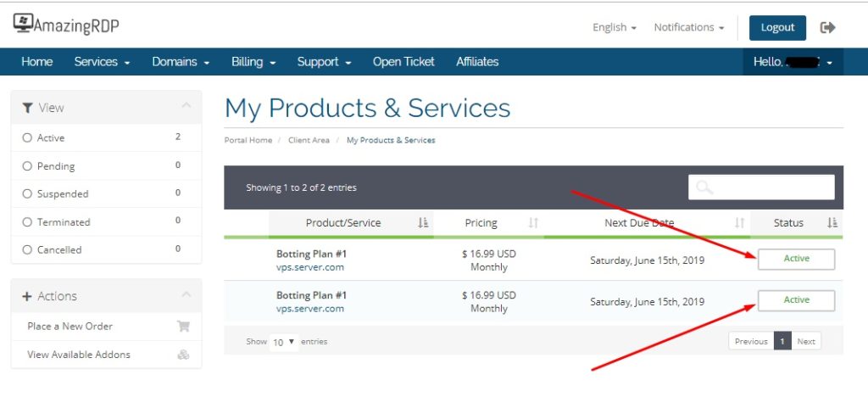
Task: Sort by Pricing column sort icon
Action: pyautogui.click(x=533, y=223)
